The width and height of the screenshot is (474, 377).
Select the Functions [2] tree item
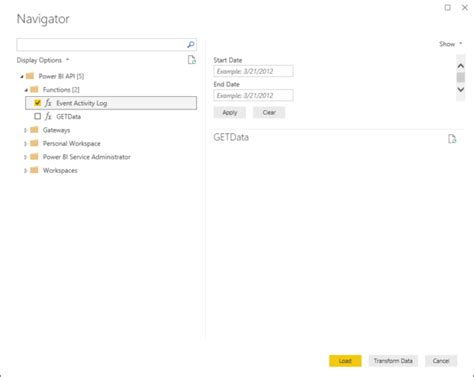(x=61, y=90)
